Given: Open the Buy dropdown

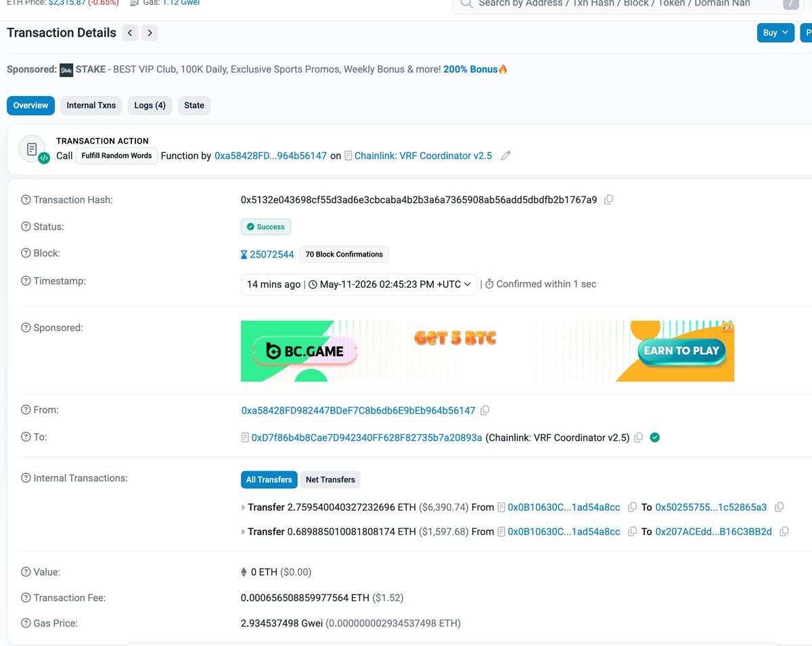Looking at the screenshot, I should tap(775, 33).
